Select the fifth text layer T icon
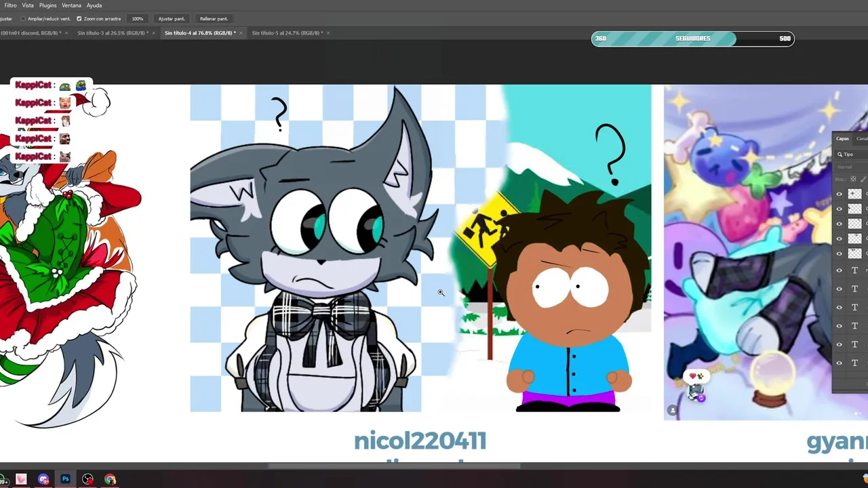This screenshot has height=488, width=868. (854, 344)
